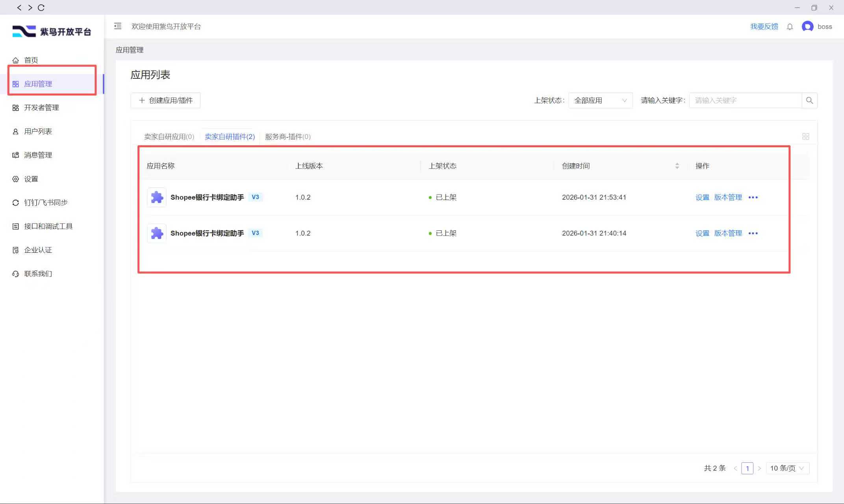844x504 pixels.
Task: Open 版本管理 for the first plugin
Action: [728, 197]
